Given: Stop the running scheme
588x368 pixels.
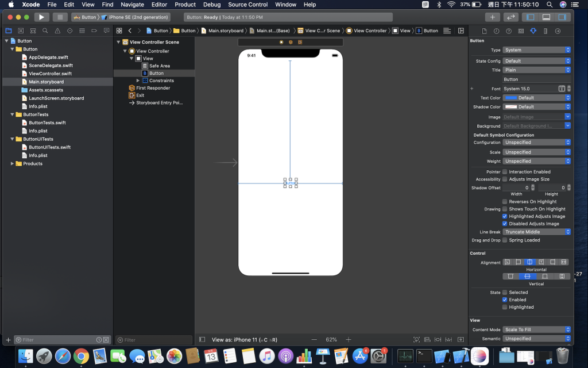Looking at the screenshot, I should click(x=60, y=17).
